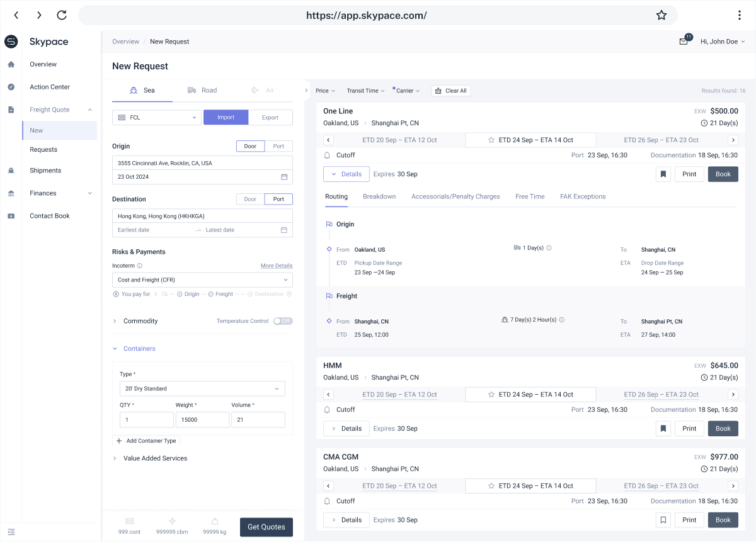Set Origin to Door
Viewport: 756px width, 542px height.
pyautogui.click(x=250, y=146)
